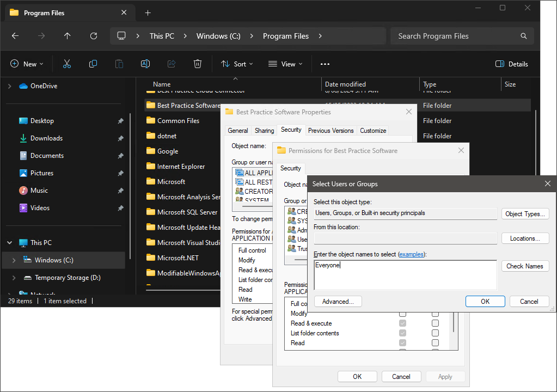557x392 pixels.
Task: Open the New item dropdown
Action: pos(27,64)
